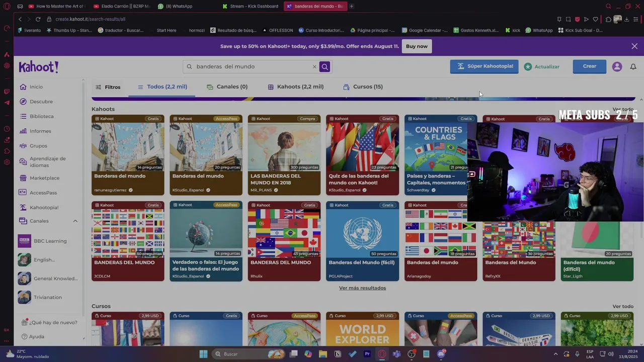Open the Kick Sub Goal bookmark
Viewport: 644px width, 362px height.
click(580, 30)
